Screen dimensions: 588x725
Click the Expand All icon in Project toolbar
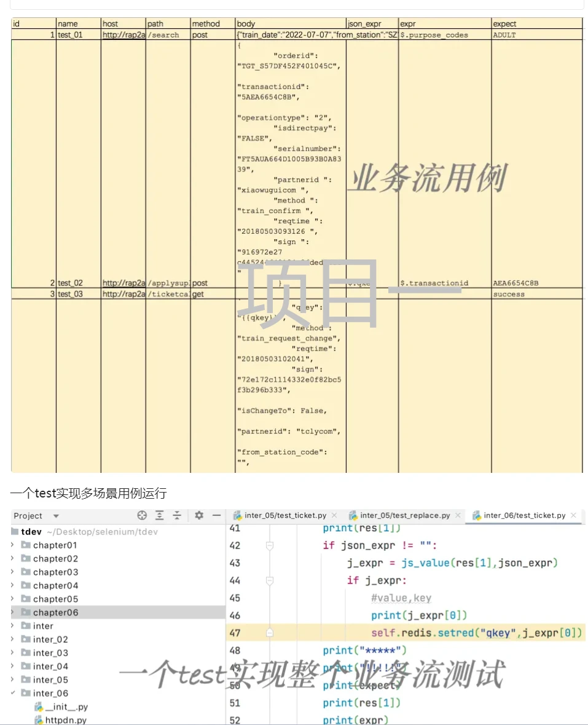[x=159, y=515]
